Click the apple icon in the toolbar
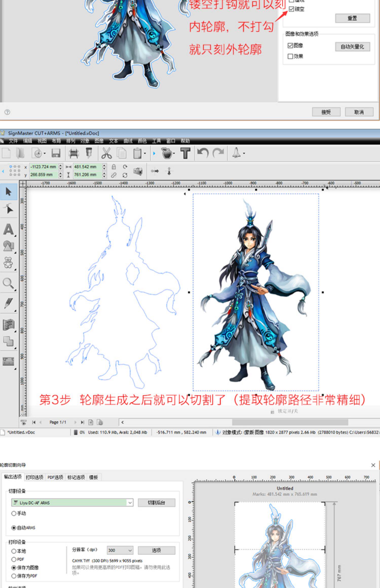Screen dimensions: 380x588 pos(166,153)
